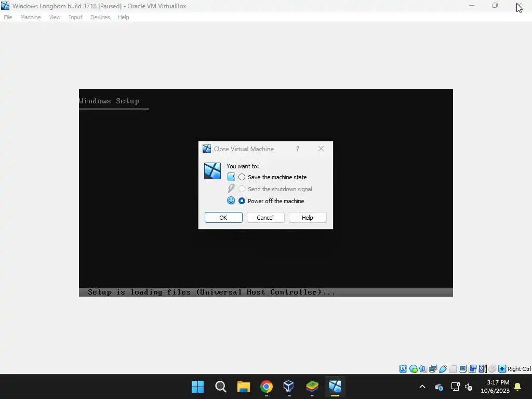
Task: Open the Machine menu
Action: tap(31, 17)
